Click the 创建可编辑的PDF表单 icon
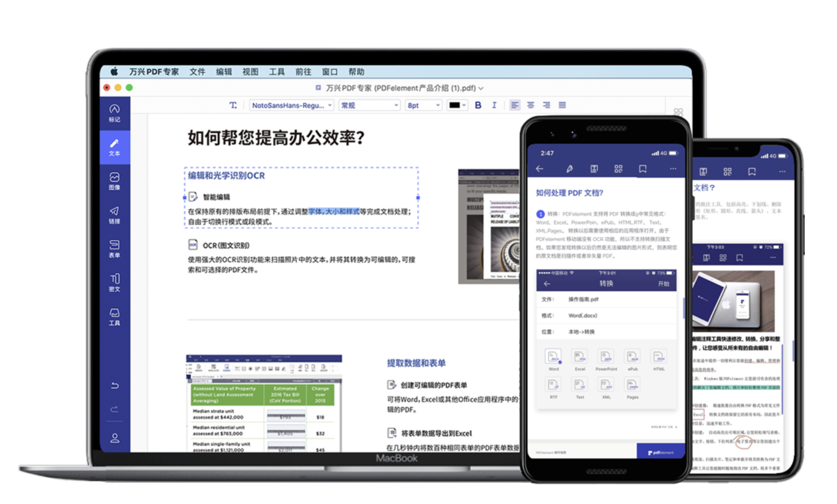The height and width of the screenshot is (504, 837). point(391,385)
